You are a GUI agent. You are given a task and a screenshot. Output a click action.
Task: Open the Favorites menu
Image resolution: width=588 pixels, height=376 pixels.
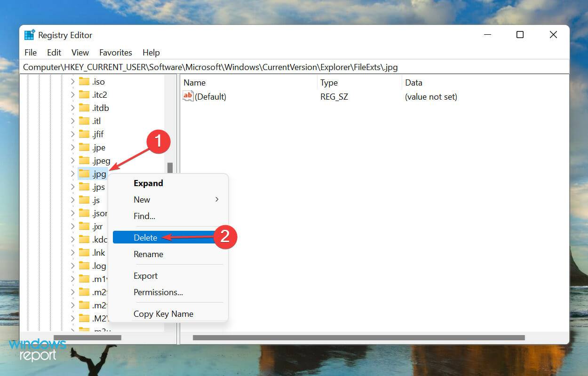pos(115,52)
